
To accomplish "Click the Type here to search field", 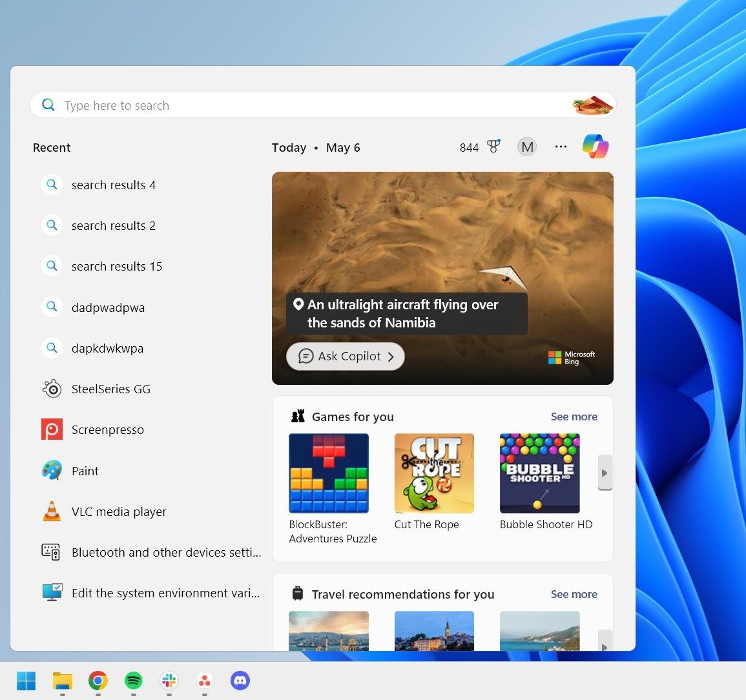I will point(258,105).
